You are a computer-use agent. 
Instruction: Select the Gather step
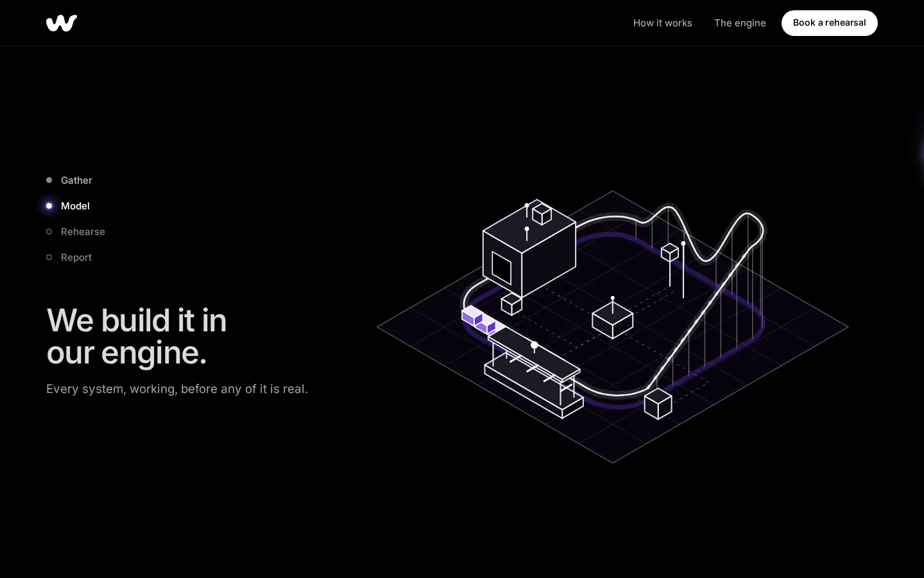click(69, 180)
